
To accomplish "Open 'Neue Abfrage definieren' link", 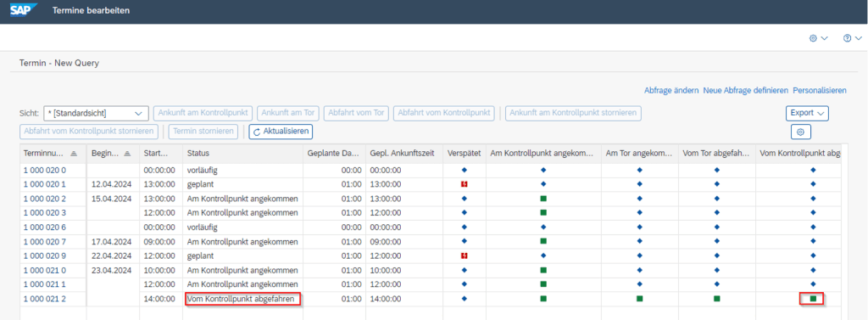I will point(746,91).
